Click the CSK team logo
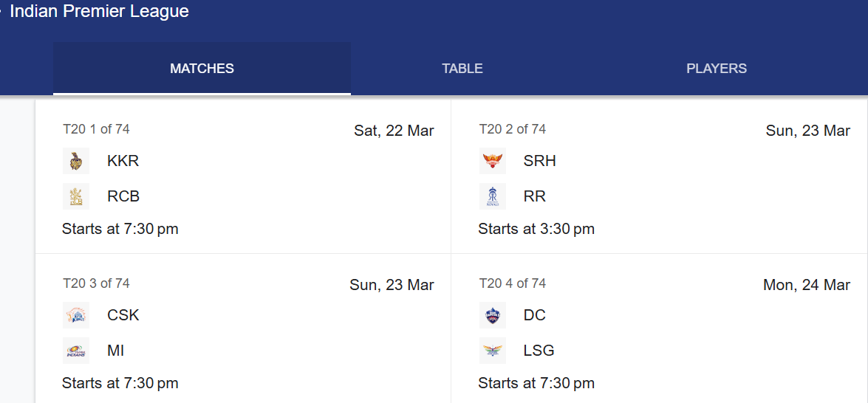 point(76,315)
